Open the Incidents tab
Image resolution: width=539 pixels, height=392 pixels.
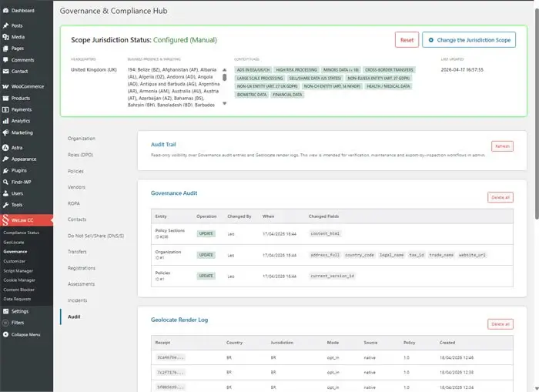coord(77,300)
